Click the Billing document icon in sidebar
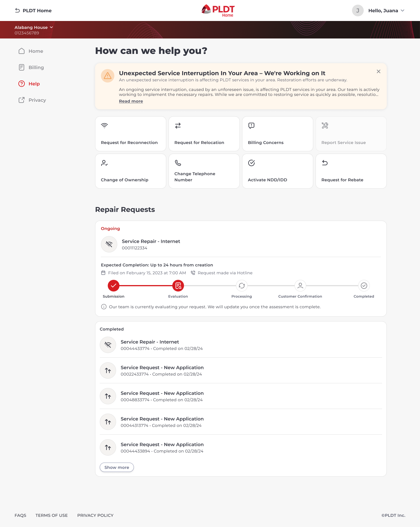Viewport: 420px width, 527px height. pyautogui.click(x=22, y=67)
